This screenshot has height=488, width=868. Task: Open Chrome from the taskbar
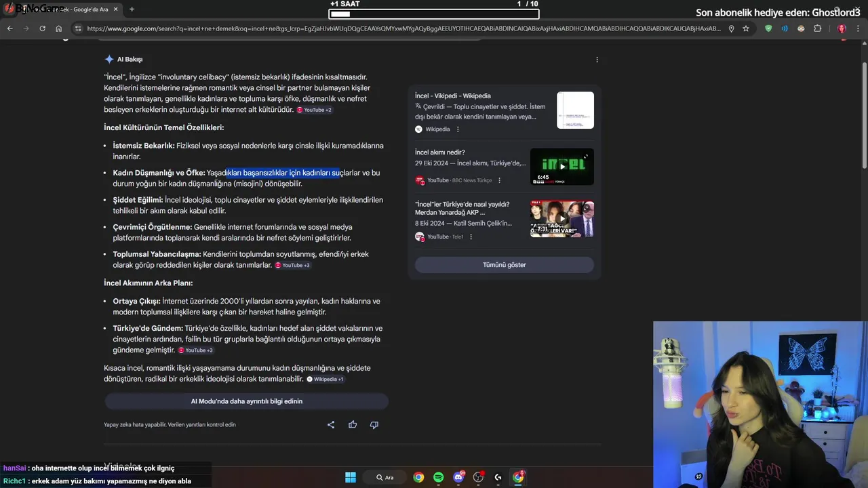coord(418,477)
